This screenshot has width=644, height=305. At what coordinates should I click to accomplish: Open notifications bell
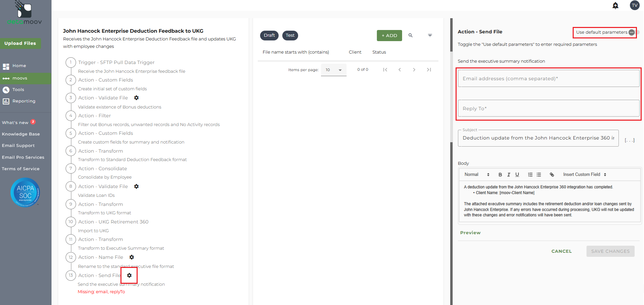pyautogui.click(x=615, y=5)
